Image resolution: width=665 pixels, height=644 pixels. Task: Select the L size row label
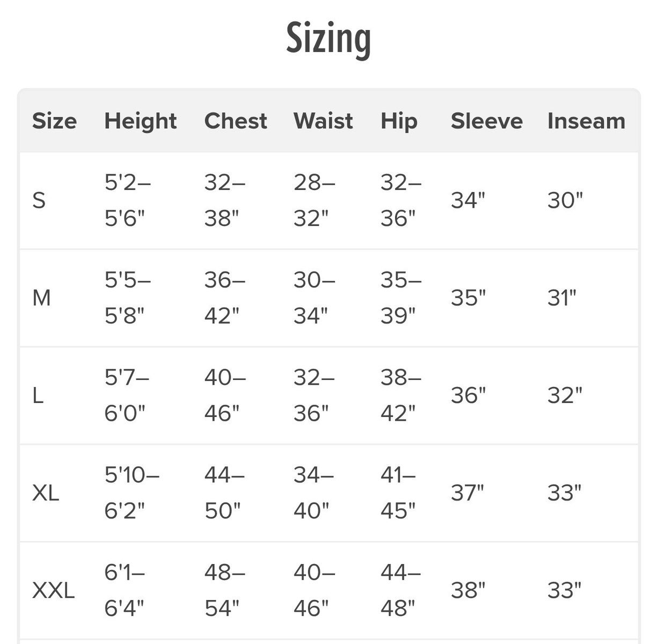point(38,396)
